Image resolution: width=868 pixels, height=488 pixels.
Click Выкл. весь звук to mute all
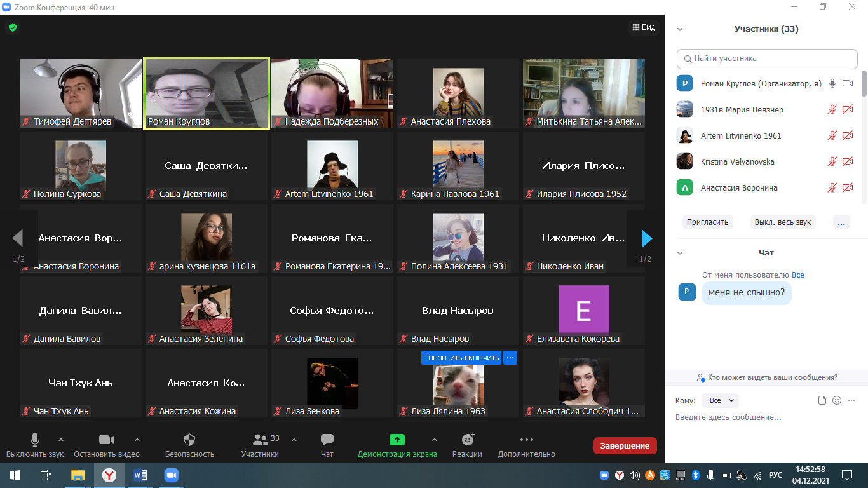(783, 222)
